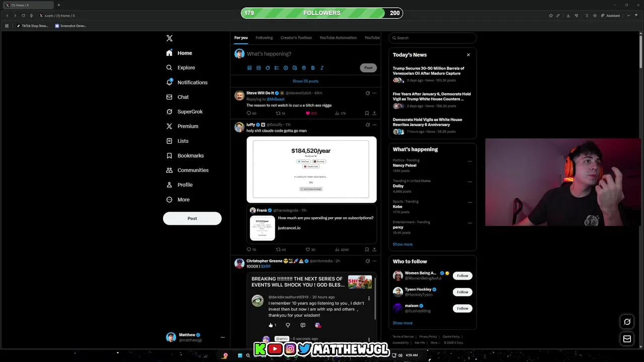Bookmark the Steve Will Do It post

point(367,114)
